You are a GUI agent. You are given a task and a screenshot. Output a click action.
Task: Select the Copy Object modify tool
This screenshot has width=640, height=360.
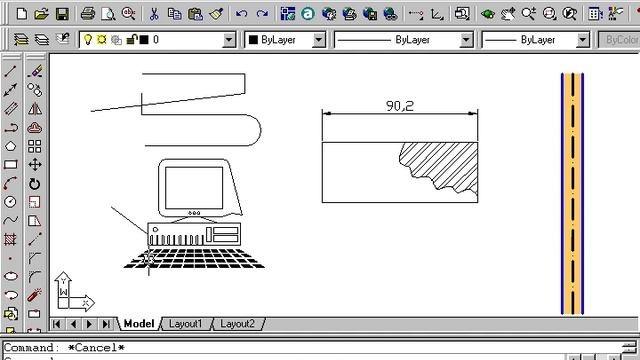click(x=35, y=90)
